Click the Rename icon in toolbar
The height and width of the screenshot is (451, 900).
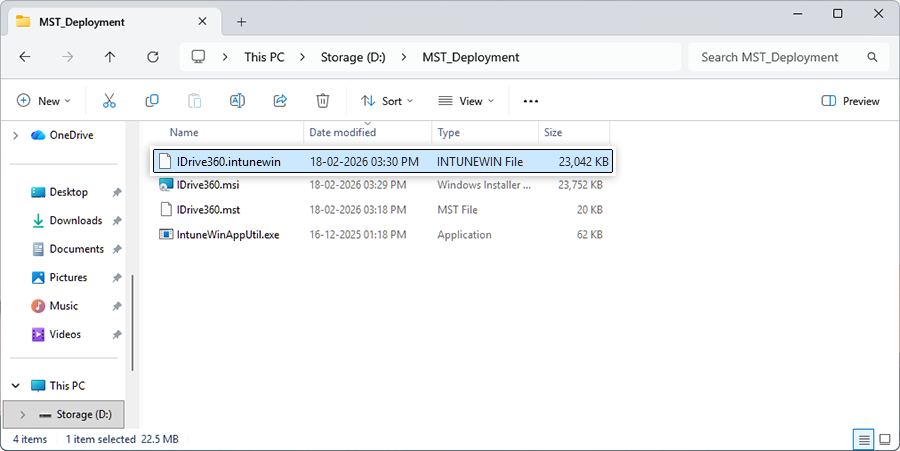(237, 101)
